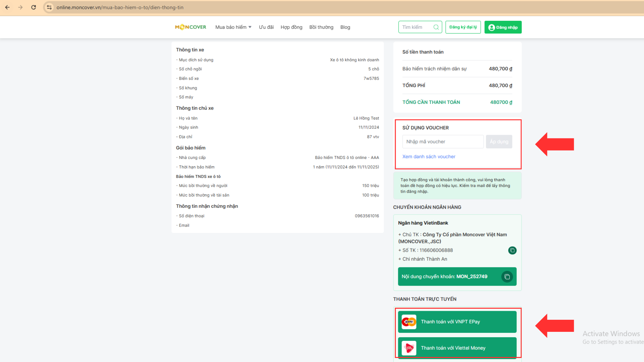Click the license plate value 7w5785

371,78
